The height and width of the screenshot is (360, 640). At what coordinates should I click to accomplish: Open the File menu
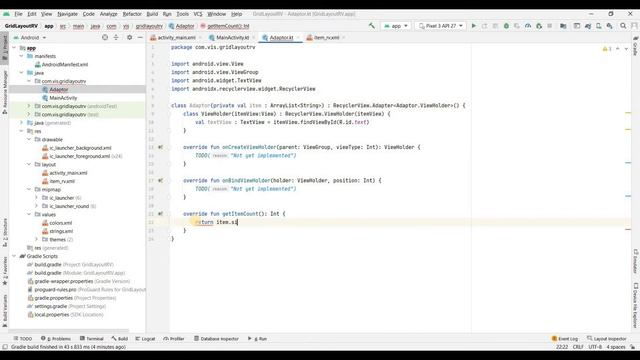pyautogui.click(x=18, y=14)
